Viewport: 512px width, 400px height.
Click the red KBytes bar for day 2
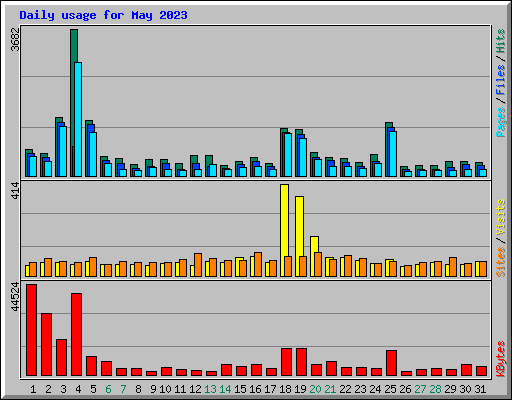[x=47, y=345]
